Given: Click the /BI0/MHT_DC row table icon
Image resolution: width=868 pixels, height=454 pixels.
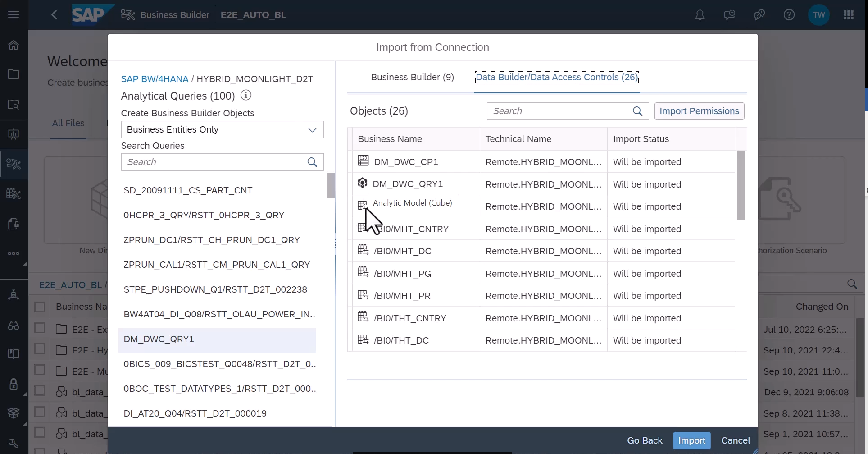Looking at the screenshot, I should (x=363, y=250).
